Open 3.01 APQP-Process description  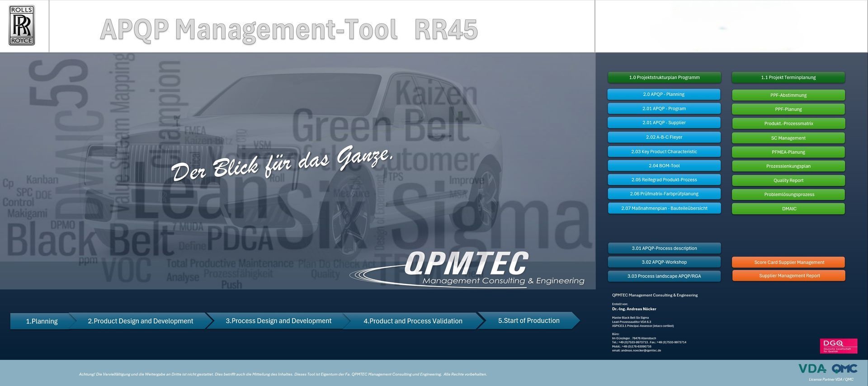[x=664, y=248]
